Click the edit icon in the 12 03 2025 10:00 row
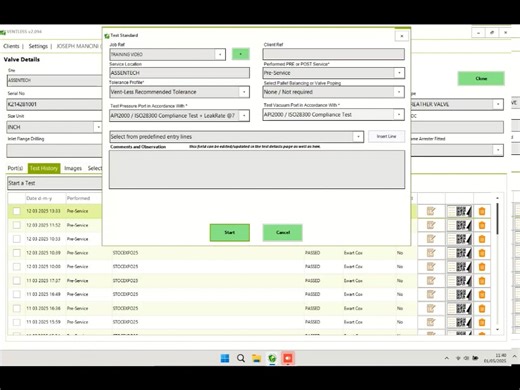The image size is (520, 390). (431, 267)
